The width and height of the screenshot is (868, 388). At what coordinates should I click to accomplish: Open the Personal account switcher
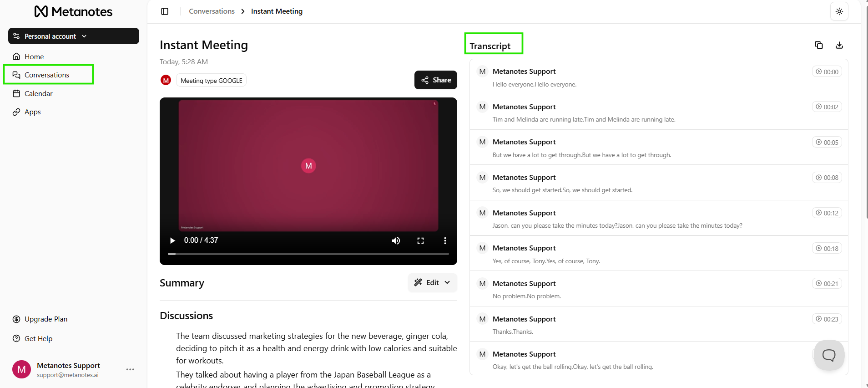tap(74, 36)
